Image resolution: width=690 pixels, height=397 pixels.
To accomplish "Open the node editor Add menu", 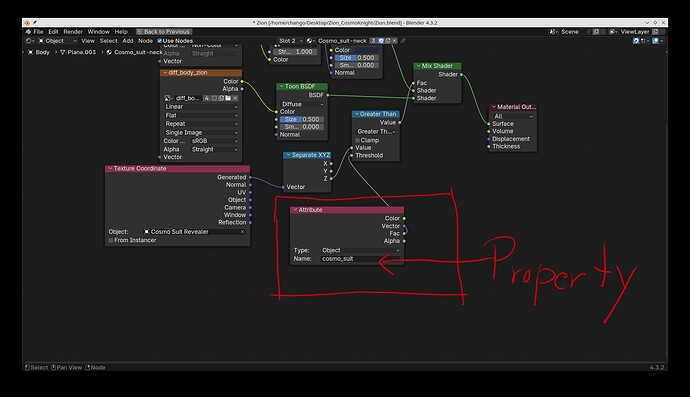I will click(x=128, y=40).
